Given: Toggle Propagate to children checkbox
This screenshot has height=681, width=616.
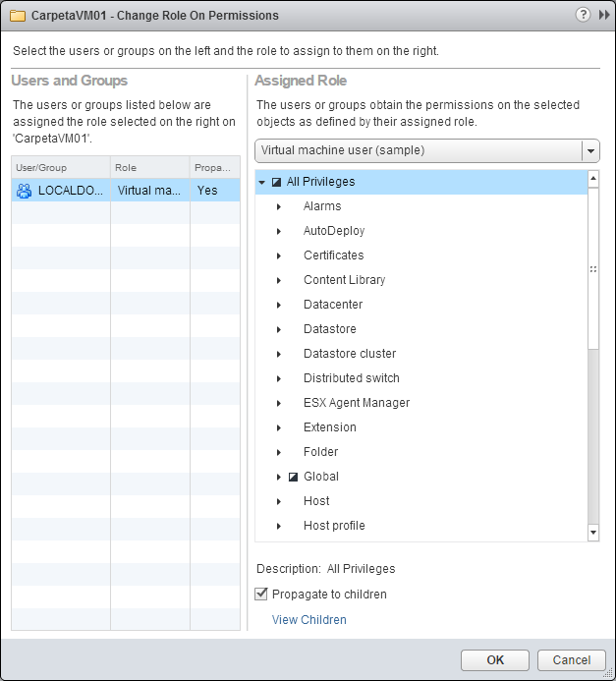Looking at the screenshot, I should coord(261,595).
